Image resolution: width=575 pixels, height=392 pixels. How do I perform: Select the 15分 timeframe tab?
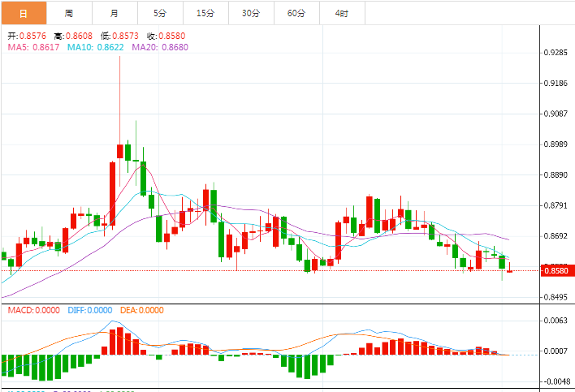[x=205, y=13]
